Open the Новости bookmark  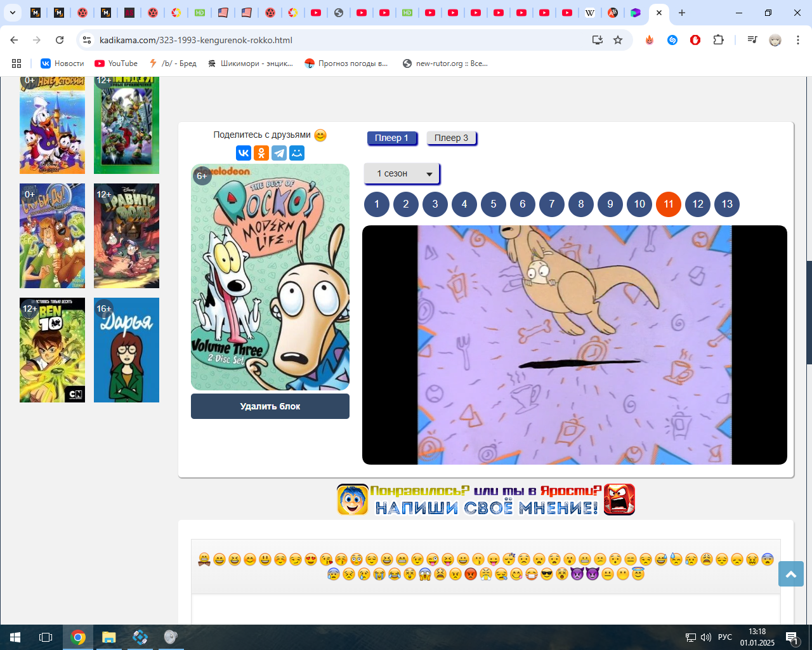pos(62,63)
